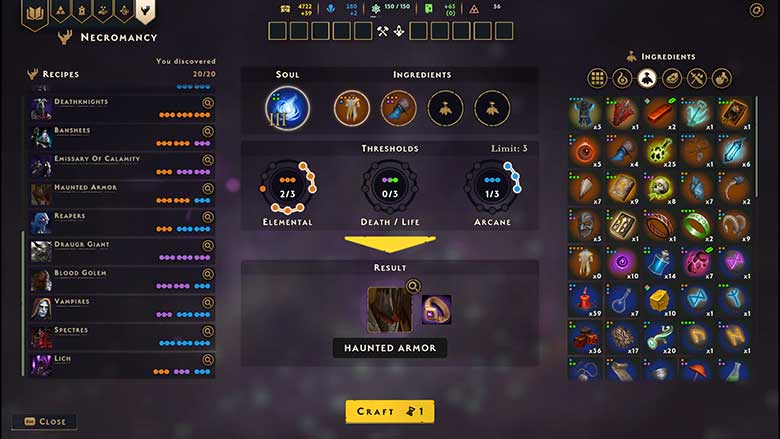Select the spiral essence ingredient filter
Screen dimensions: 780x439
(622, 78)
